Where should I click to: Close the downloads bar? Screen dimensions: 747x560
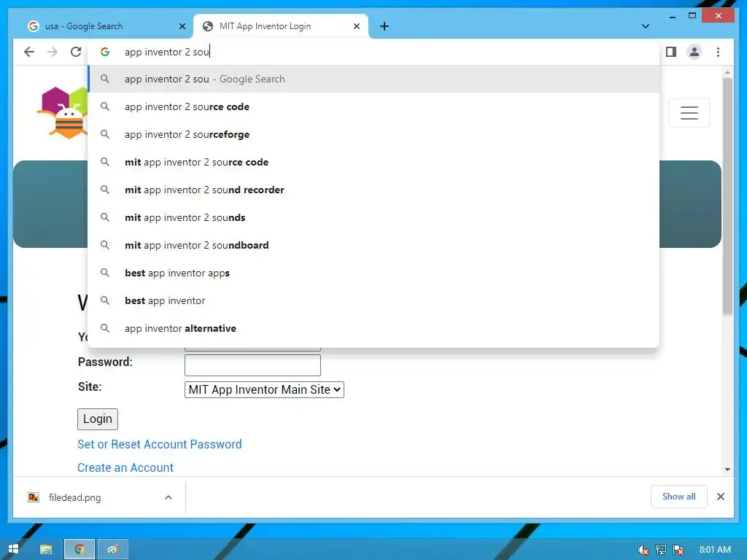coord(720,497)
